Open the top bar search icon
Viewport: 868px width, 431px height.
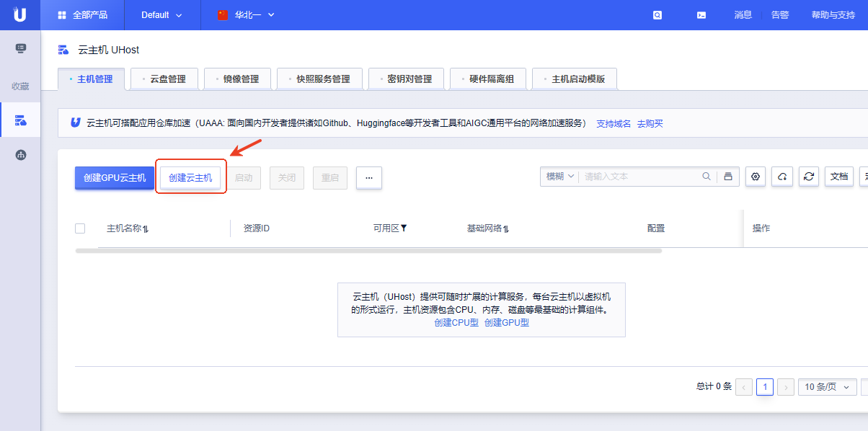coord(657,14)
